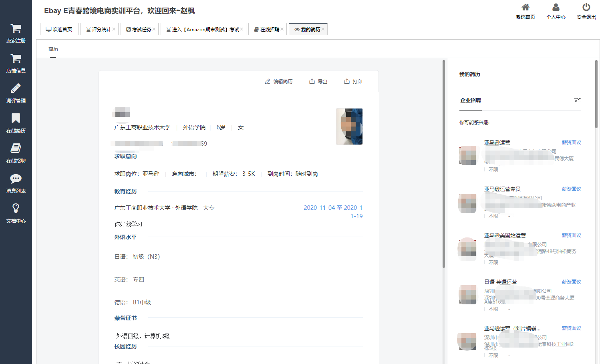Open 个人中心 user icon
Viewport: 604px width, 364px height.
click(x=556, y=7)
